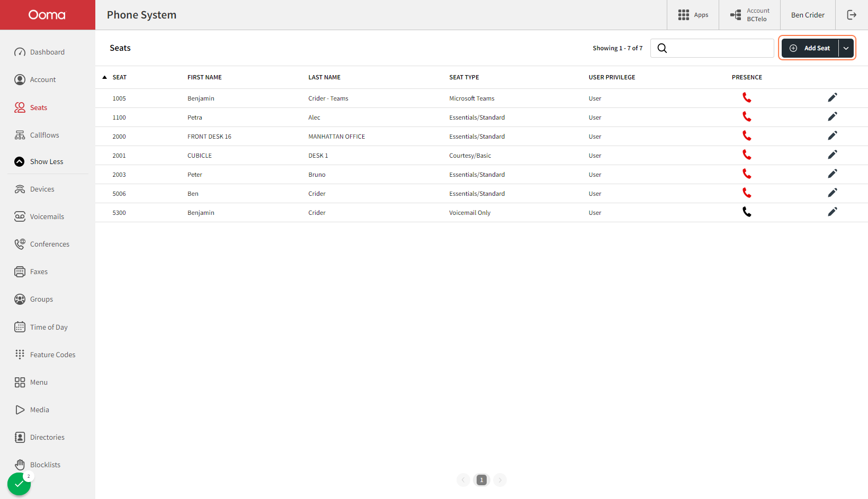Click the logout icon
This screenshot has width=868, height=499.
[x=852, y=15]
